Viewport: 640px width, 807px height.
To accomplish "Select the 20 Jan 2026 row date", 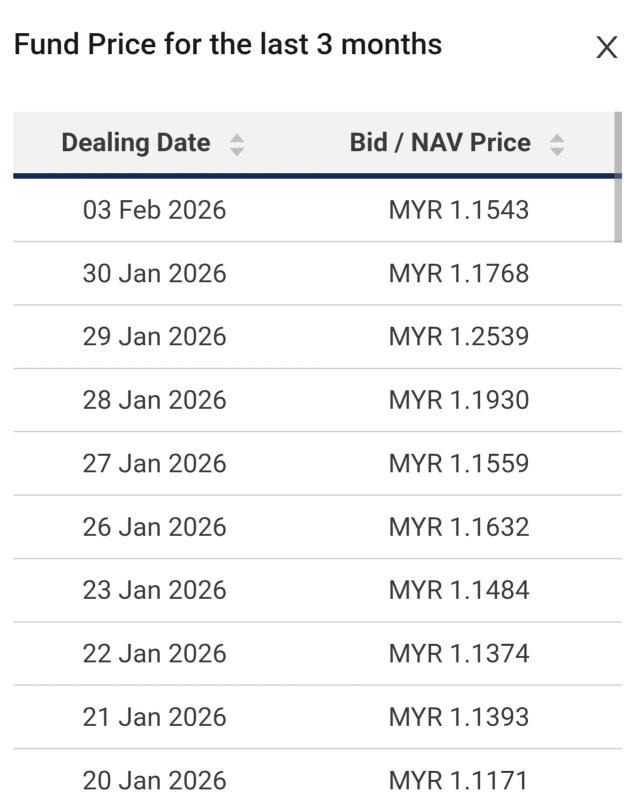I will [x=154, y=781].
